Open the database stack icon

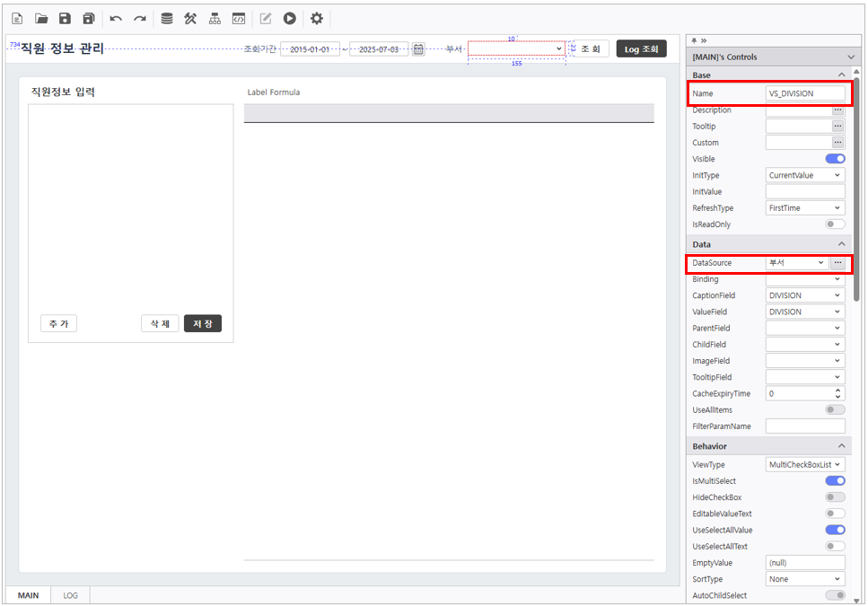167,18
